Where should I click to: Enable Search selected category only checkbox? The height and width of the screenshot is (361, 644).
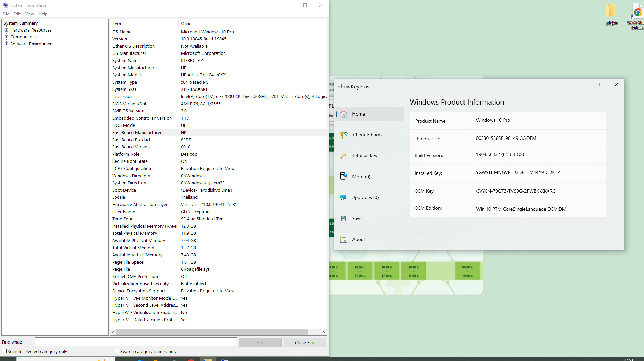pos(4,351)
